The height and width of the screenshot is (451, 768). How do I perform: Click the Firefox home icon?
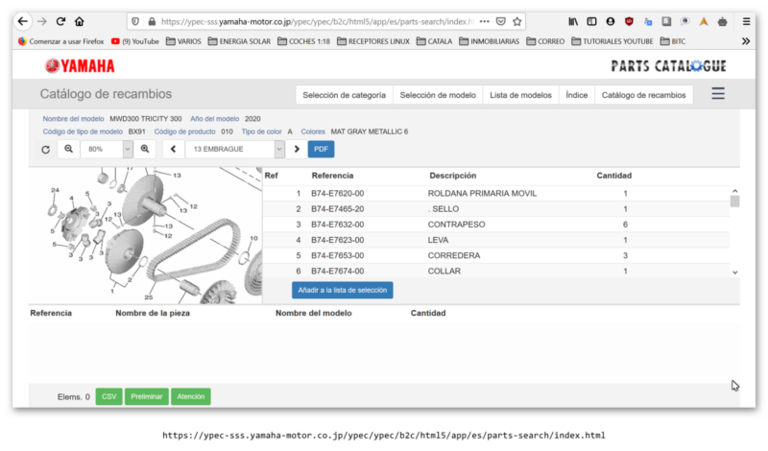[x=80, y=21]
